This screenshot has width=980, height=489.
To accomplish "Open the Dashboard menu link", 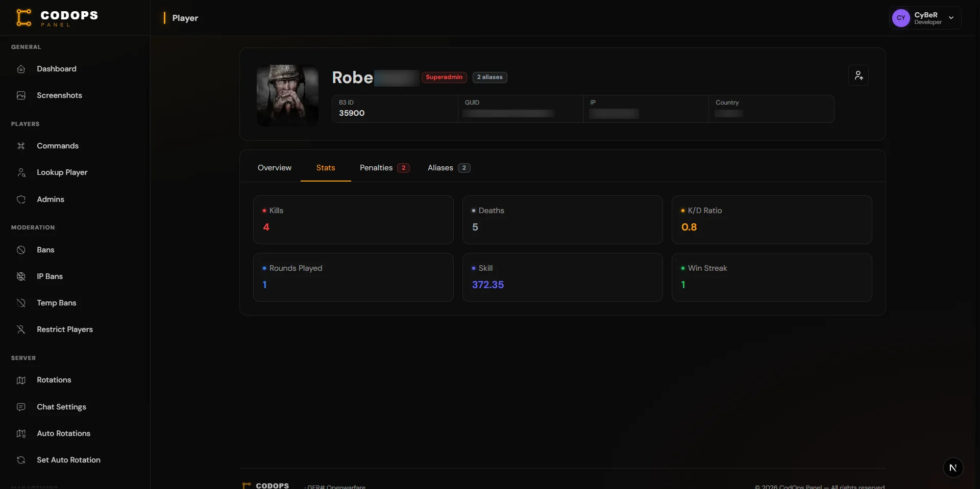I will (57, 69).
